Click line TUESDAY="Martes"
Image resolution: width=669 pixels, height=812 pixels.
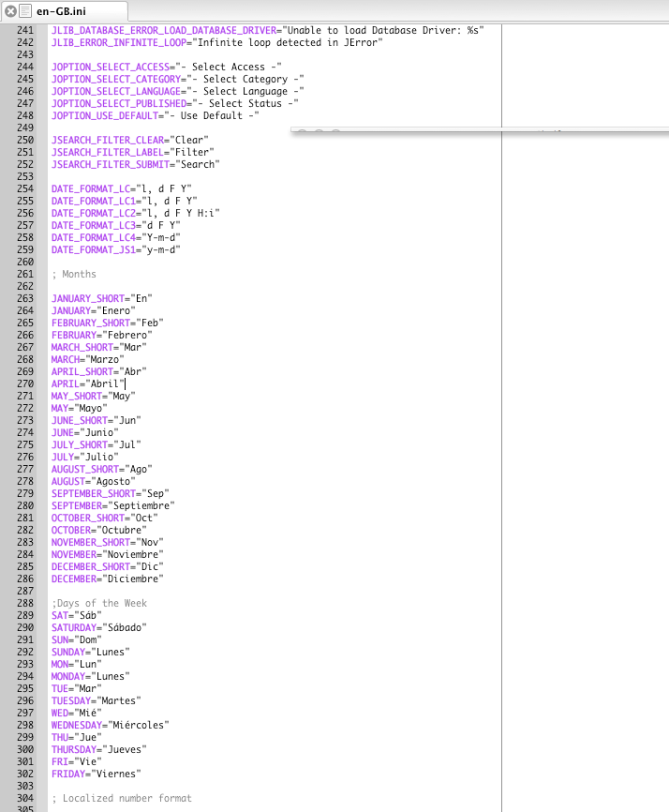point(96,700)
